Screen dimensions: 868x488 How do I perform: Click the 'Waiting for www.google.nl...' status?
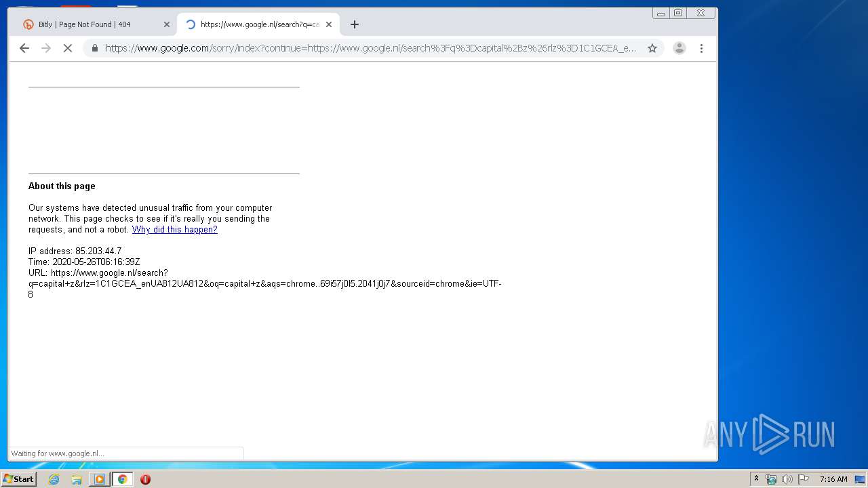tap(58, 453)
